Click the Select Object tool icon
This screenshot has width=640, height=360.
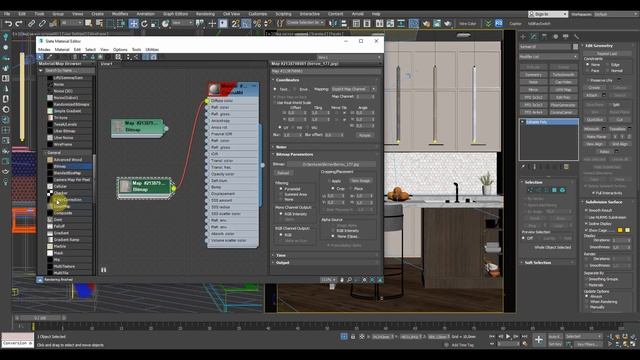(x=88, y=24)
